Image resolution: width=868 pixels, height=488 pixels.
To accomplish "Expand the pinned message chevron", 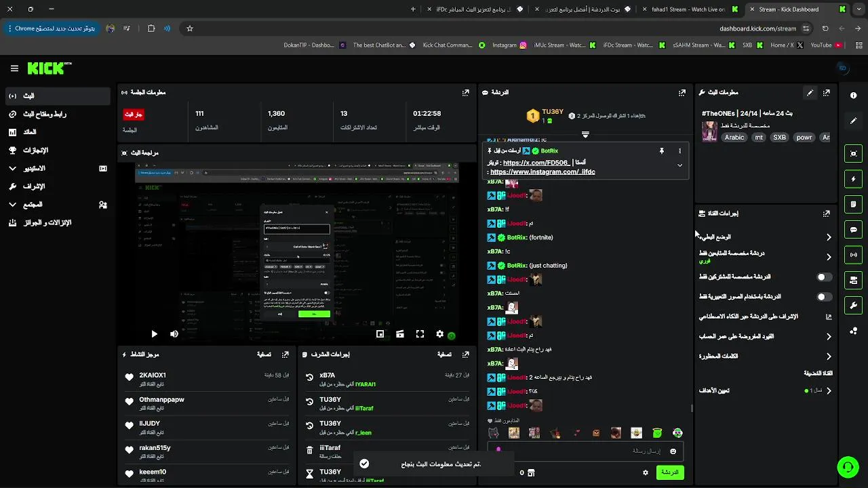I will tap(679, 165).
